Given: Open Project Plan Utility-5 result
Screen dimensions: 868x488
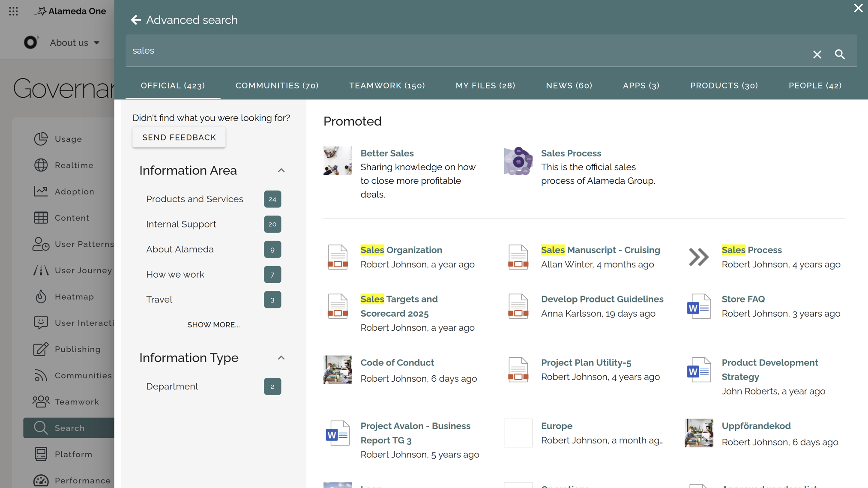Looking at the screenshot, I should 586,362.
